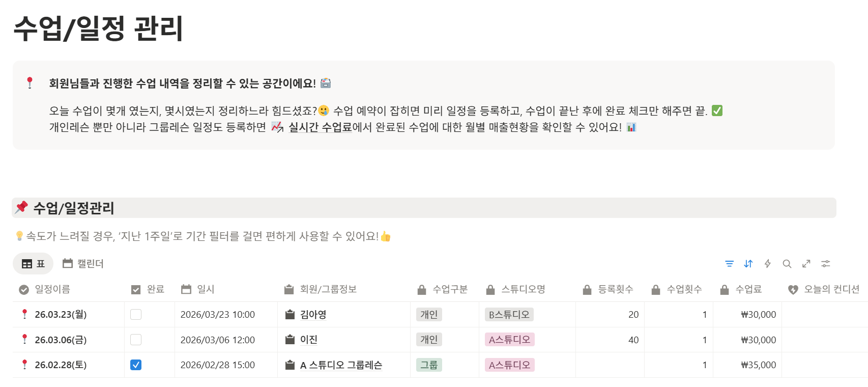Open the table filter icon
The width and height of the screenshot is (868, 387).
pyautogui.click(x=730, y=264)
